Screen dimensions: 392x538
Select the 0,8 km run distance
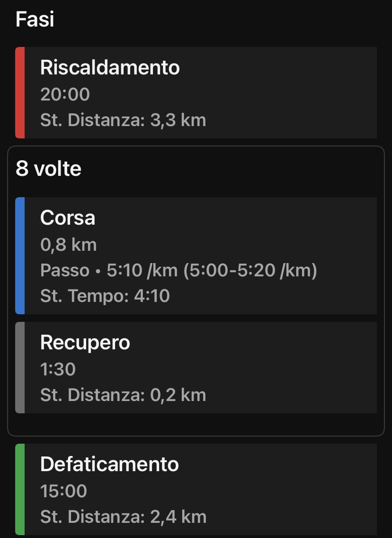68,245
